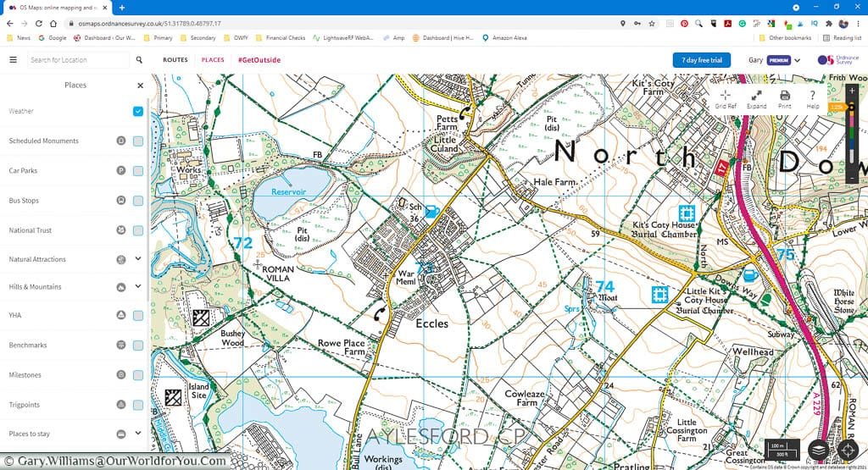The image size is (868, 470).
Task: Select Kit's Coty House monument marker
Action: (x=687, y=213)
